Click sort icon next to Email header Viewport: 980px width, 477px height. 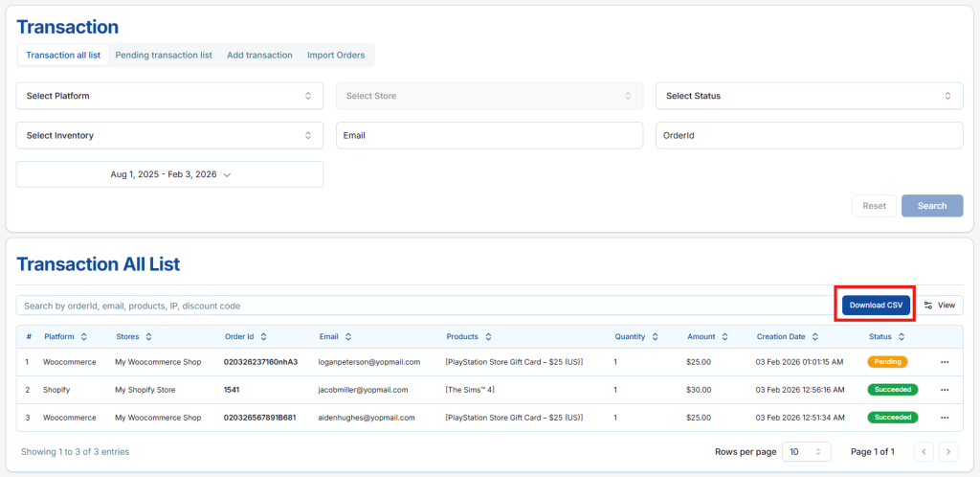coord(348,337)
